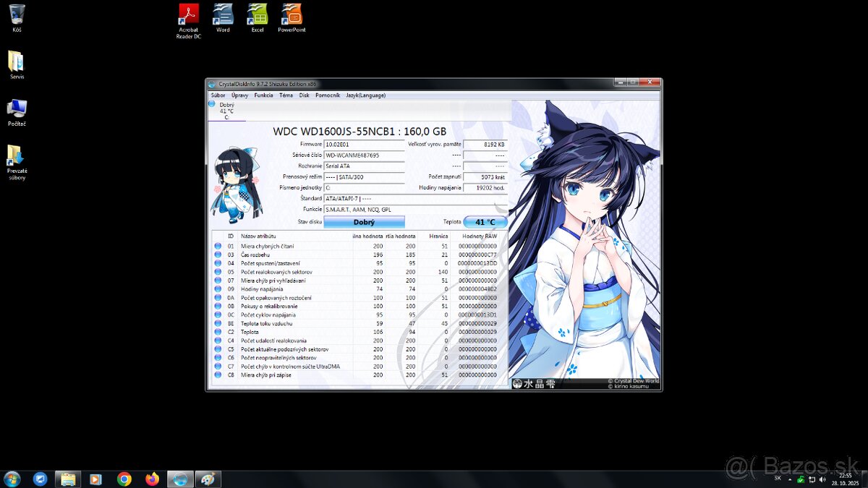Click the Google Chrome taskbar icon

[124, 479]
